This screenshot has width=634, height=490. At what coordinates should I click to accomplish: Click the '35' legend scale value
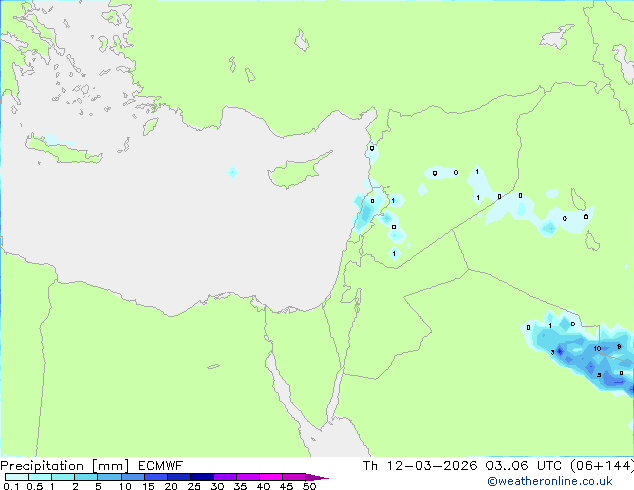point(240,486)
